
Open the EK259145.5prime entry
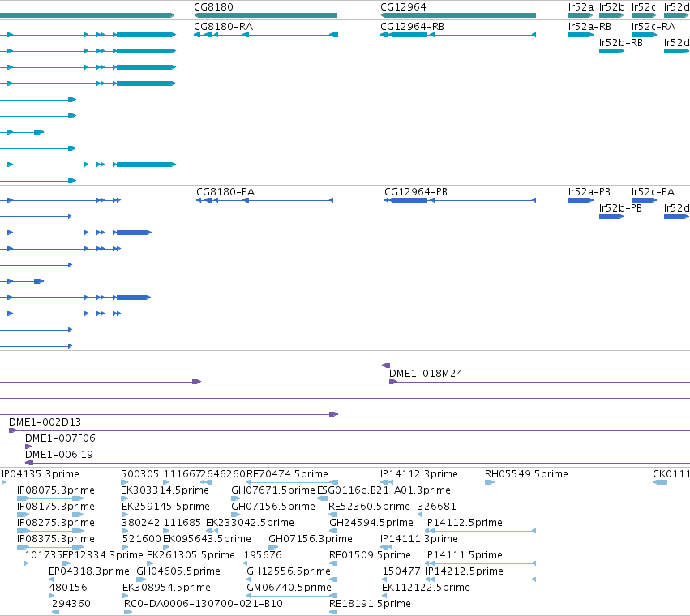coord(165,507)
